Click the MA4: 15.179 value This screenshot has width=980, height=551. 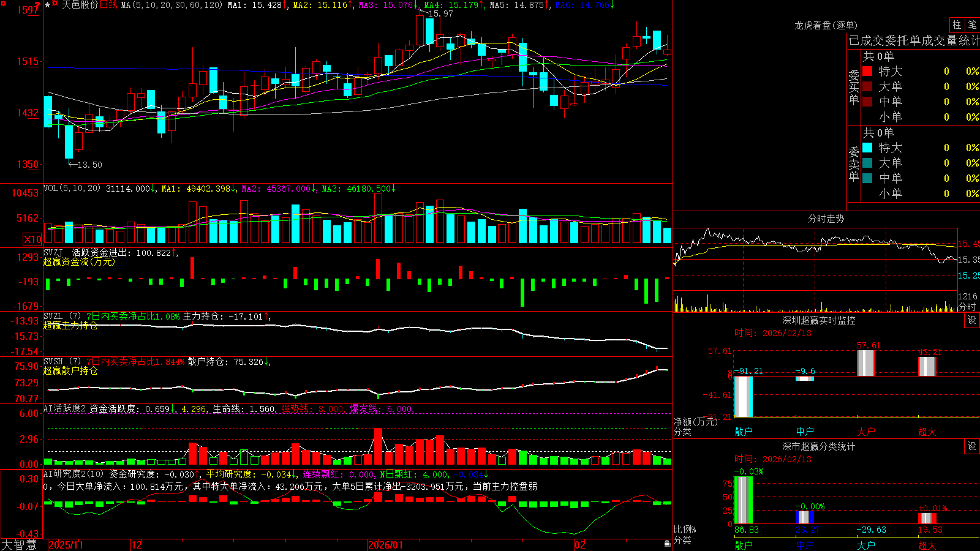click(451, 5)
